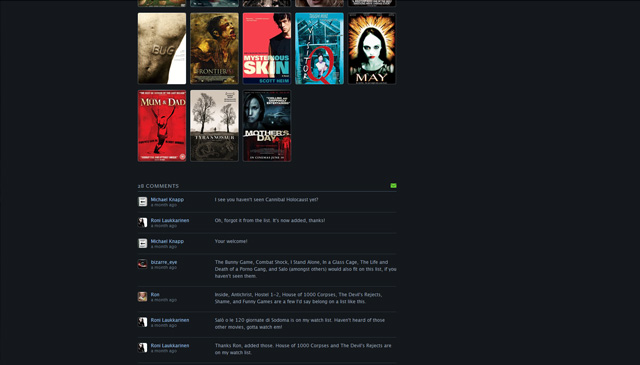Click the 'Your welcome!' comment text
Image resolution: width=640 pixels, height=365 pixels.
click(231, 241)
